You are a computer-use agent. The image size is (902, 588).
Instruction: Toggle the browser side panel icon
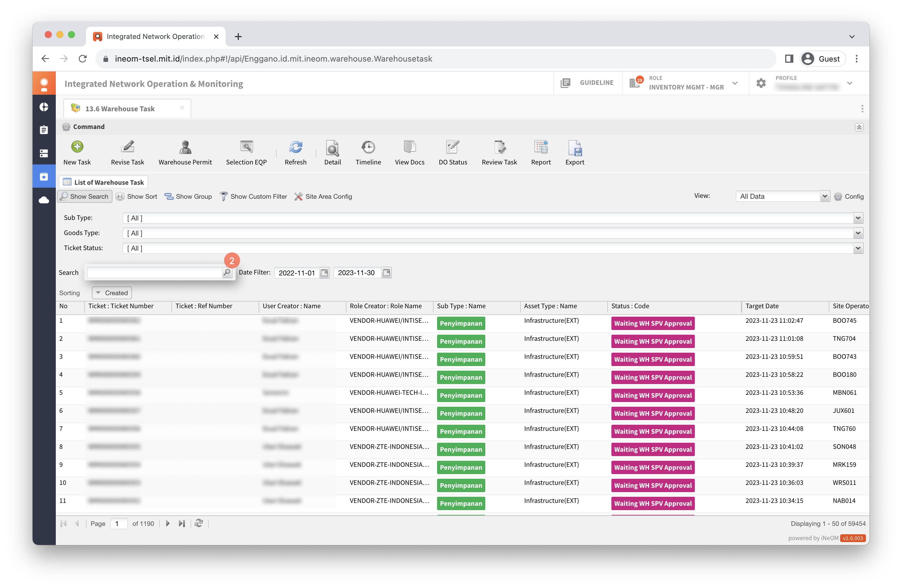(789, 59)
